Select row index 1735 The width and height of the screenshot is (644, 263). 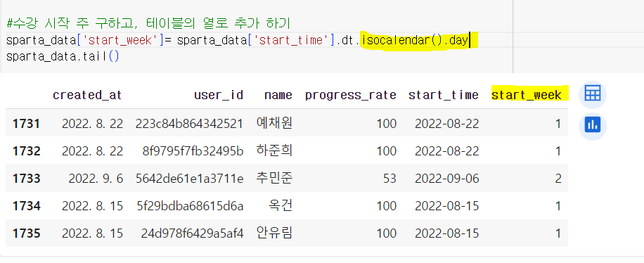[x=27, y=234]
